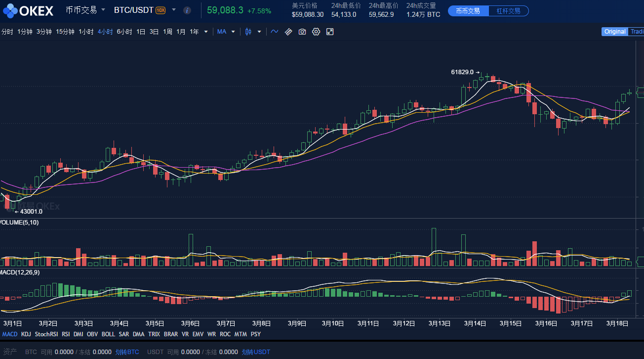Click the OKEX logo
644x359 pixels.
(x=28, y=10)
